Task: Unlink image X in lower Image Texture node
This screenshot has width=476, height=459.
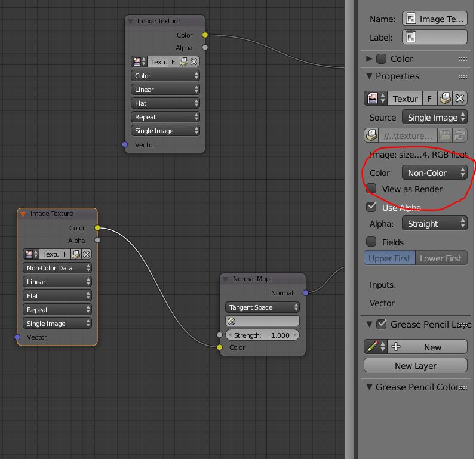Action: pyautogui.click(x=86, y=254)
